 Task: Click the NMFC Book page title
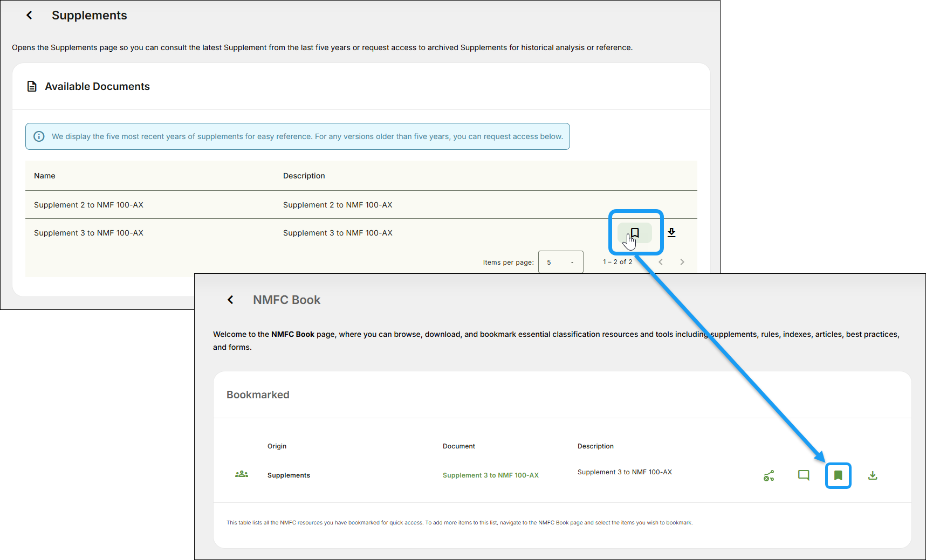tap(287, 300)
